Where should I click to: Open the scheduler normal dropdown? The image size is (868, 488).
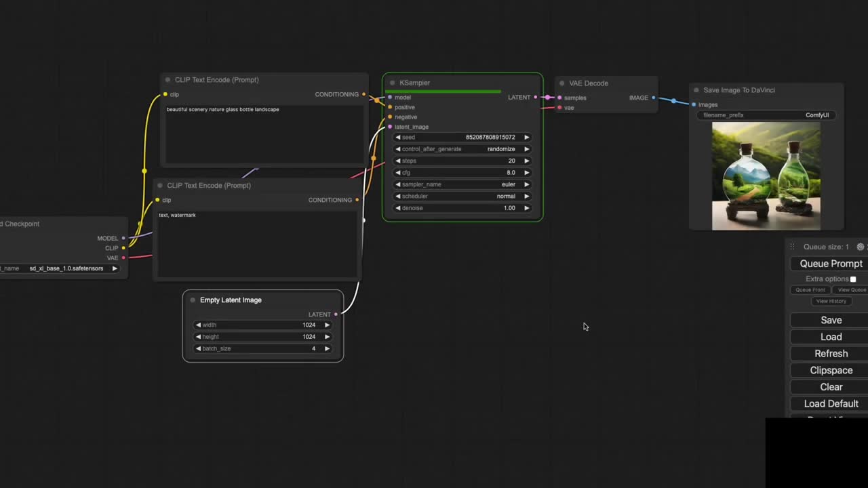click(462, 197)
